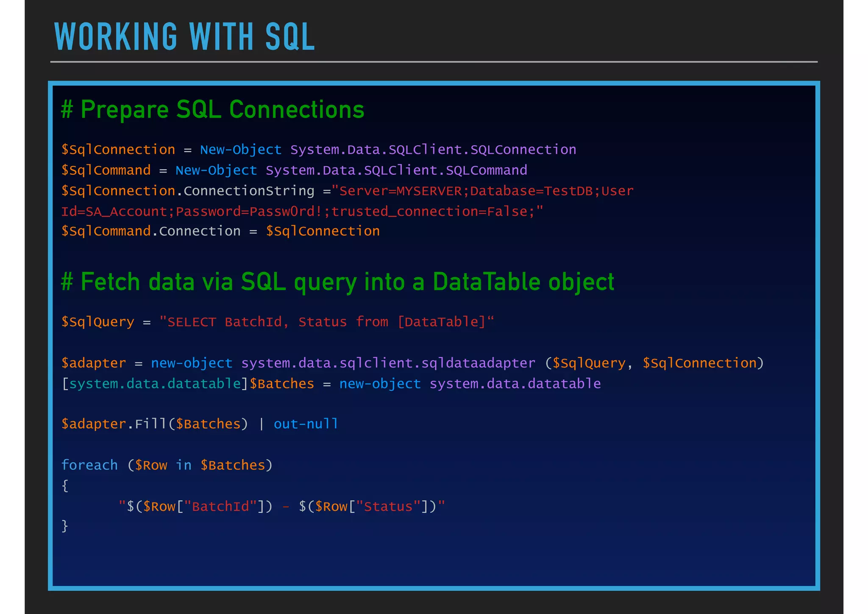Click the 'foreach' keyword
Image resolution: width=868 pixels, height=614 pixels.
point(89,465)
